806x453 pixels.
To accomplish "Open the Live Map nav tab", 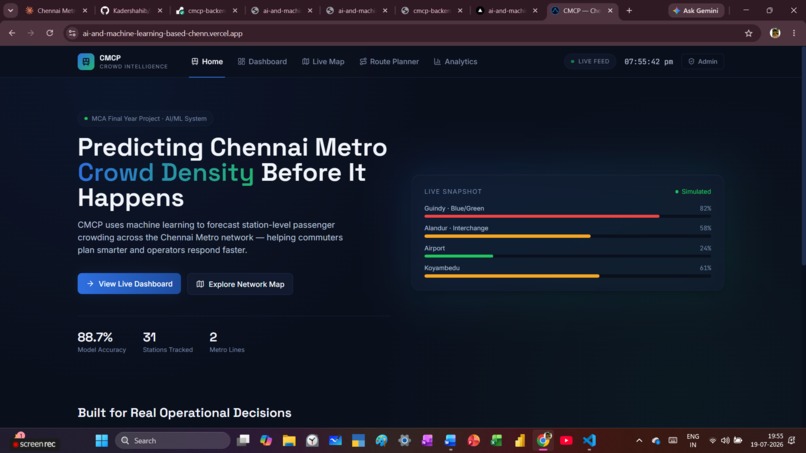I will click(x=323, y=62).
